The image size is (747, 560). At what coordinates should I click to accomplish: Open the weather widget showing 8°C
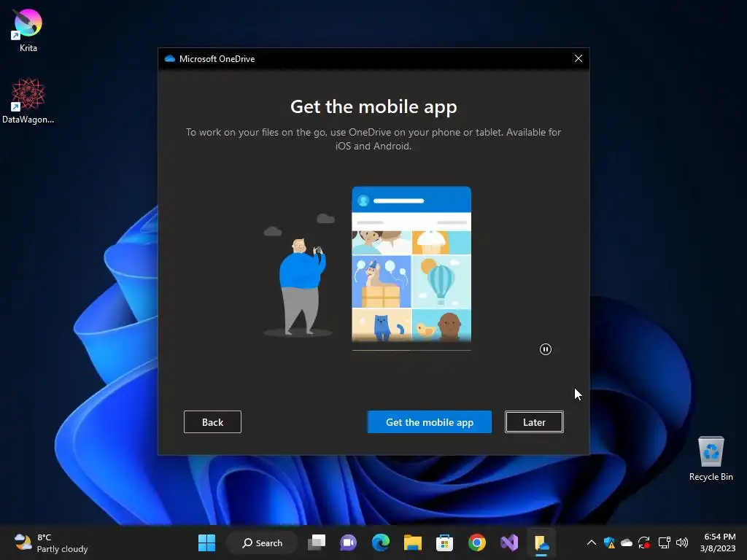point(51,542)
